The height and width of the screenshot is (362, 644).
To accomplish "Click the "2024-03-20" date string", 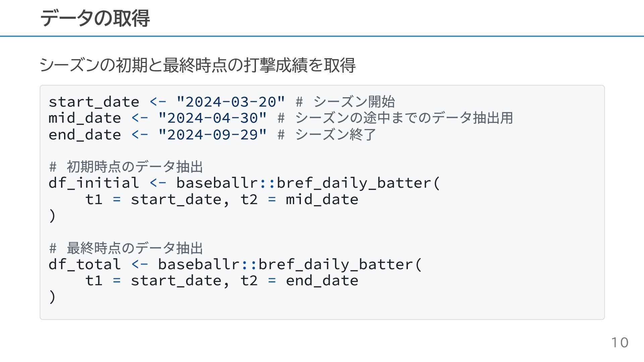I will (231, 102).
